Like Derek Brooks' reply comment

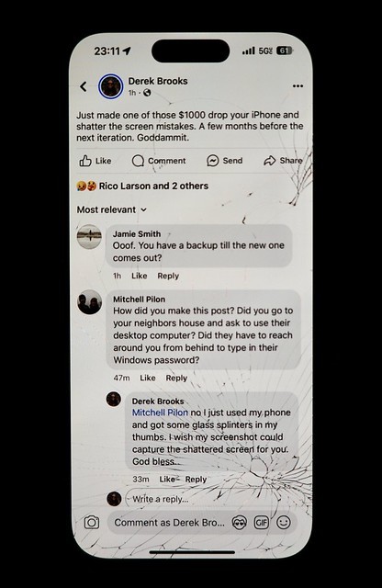167,480
